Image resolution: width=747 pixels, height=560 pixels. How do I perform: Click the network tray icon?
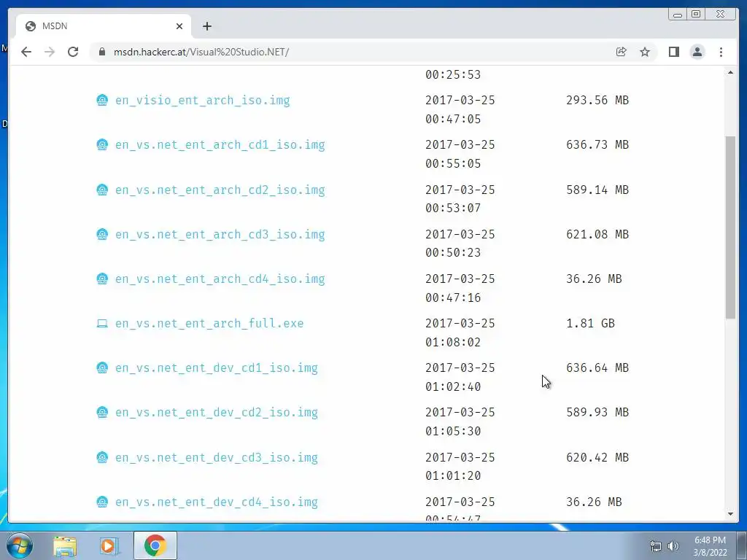pyautogui.click(x=656, y=546)
